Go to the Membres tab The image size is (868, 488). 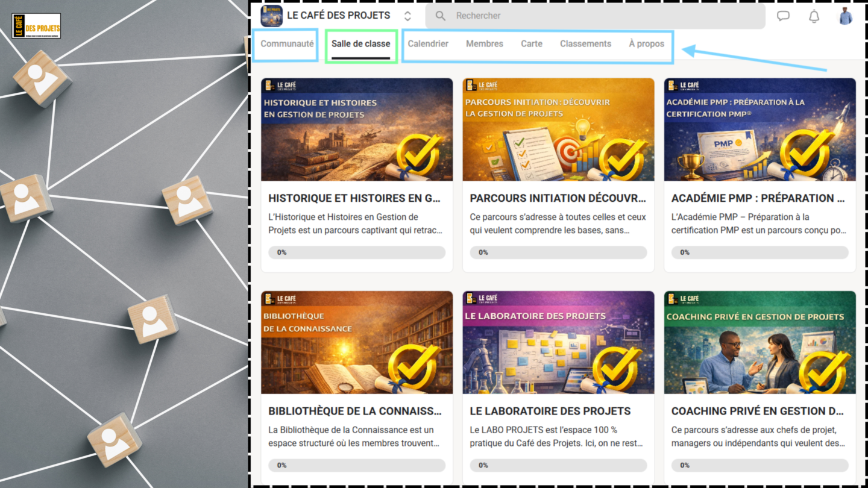485,43
